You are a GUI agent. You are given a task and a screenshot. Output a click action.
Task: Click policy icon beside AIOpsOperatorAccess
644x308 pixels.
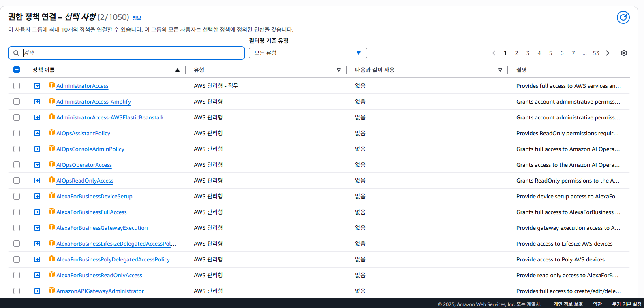point(51,164)
